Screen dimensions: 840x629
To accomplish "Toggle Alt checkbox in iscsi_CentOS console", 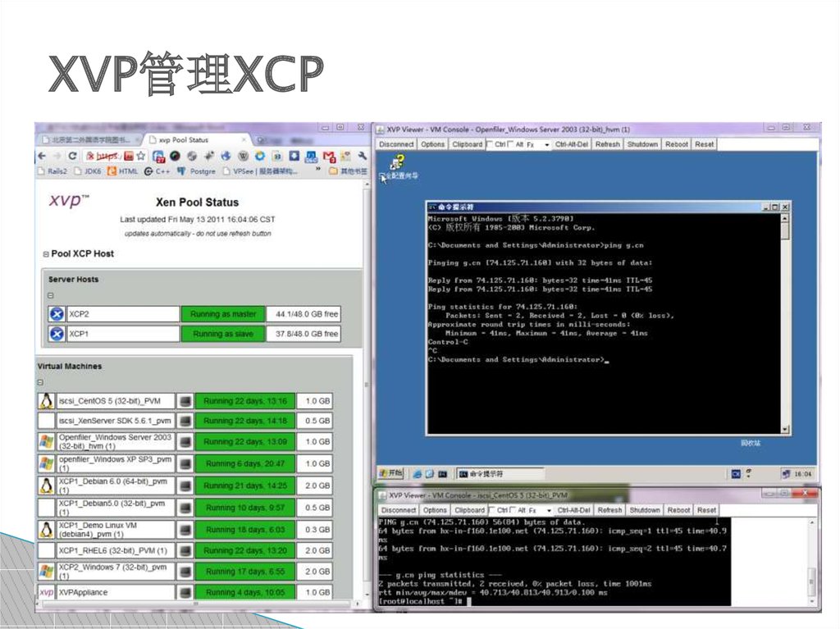I will pyautogui.click(x=513, y=510).
